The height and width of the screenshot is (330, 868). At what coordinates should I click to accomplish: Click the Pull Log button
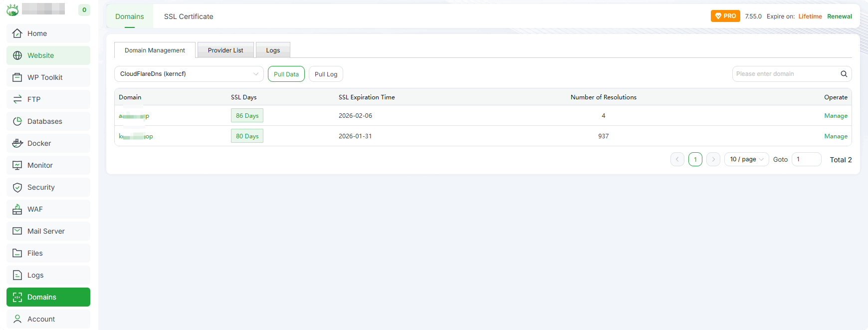pyautogui.click(x=326, y=74)
